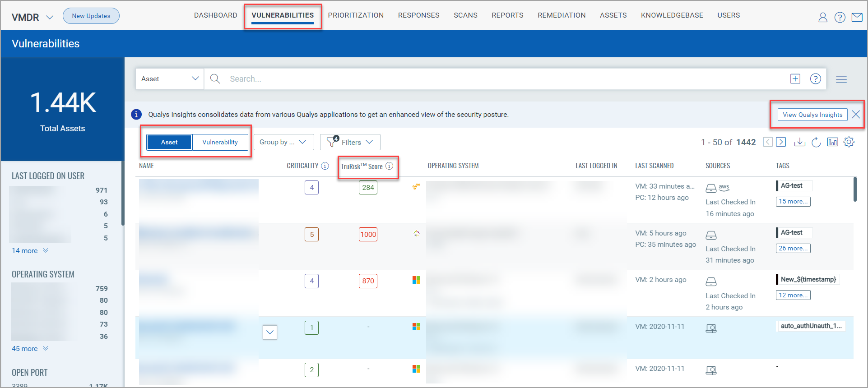Open the Filters dropdown

coord(350,142)
